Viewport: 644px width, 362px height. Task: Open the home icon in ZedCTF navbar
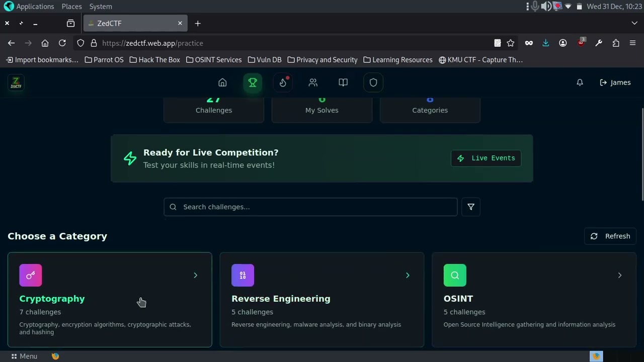click(222, 82)
